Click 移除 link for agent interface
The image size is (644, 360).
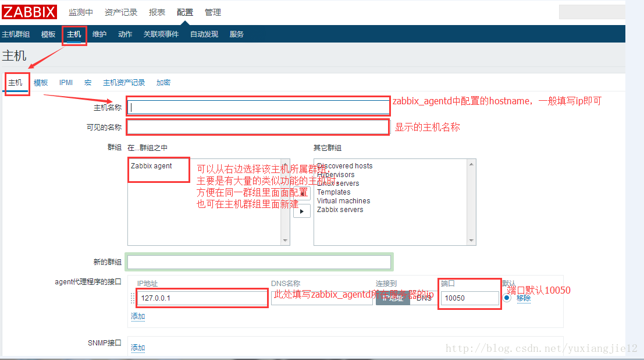tap(524, 298)
